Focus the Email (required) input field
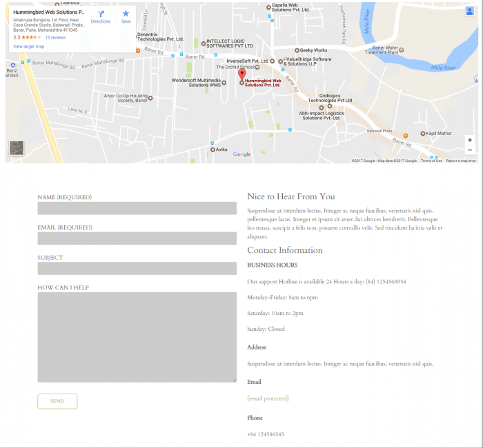This screenshot has height=448, width=483. 137,238
